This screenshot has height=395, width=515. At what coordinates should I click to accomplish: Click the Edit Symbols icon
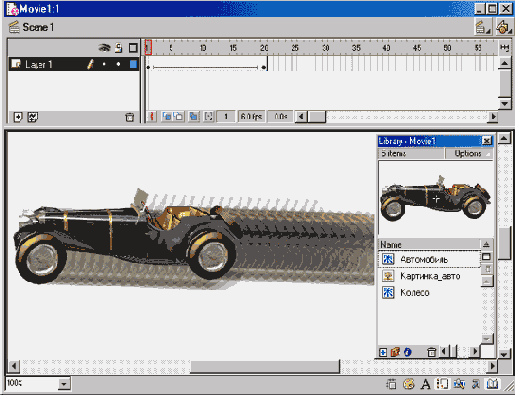(503, 27)
